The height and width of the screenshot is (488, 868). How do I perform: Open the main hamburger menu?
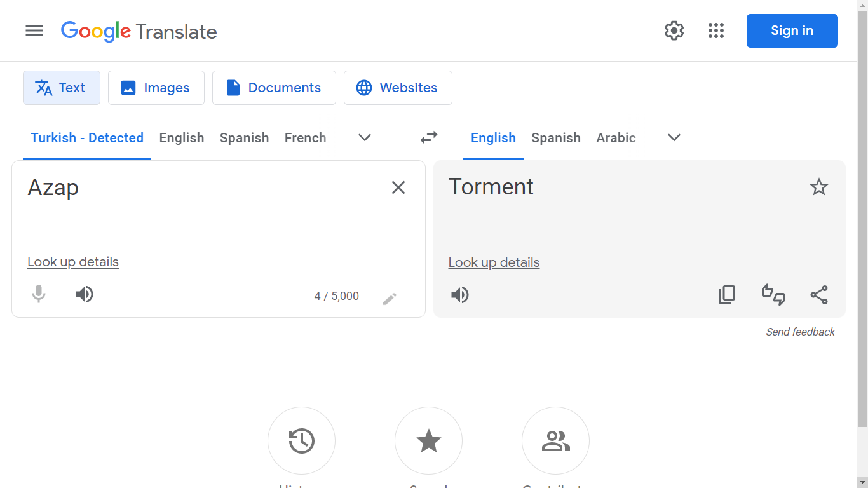34,30
